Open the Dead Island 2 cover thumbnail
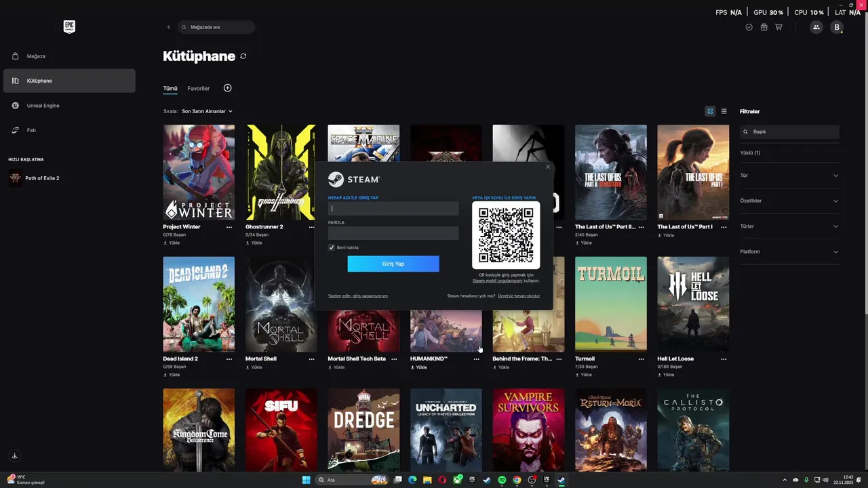 199,304
